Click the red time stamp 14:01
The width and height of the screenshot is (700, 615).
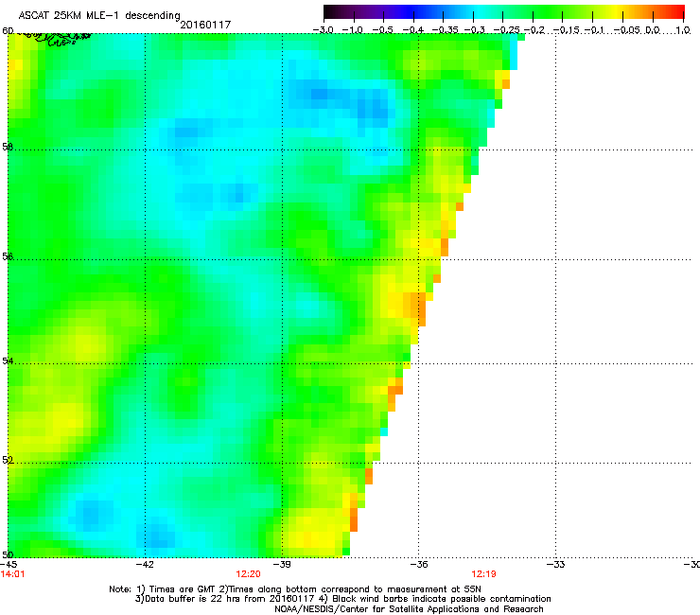click(12, 574)
